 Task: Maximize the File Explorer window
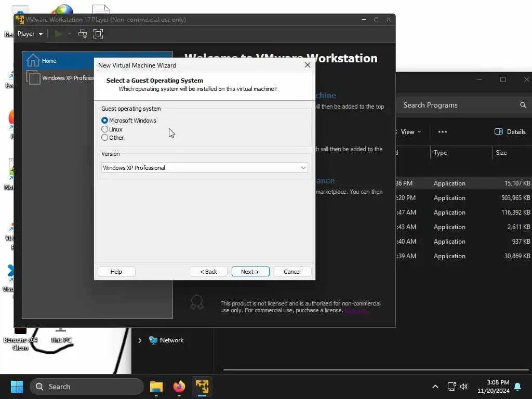click(503, 79)
